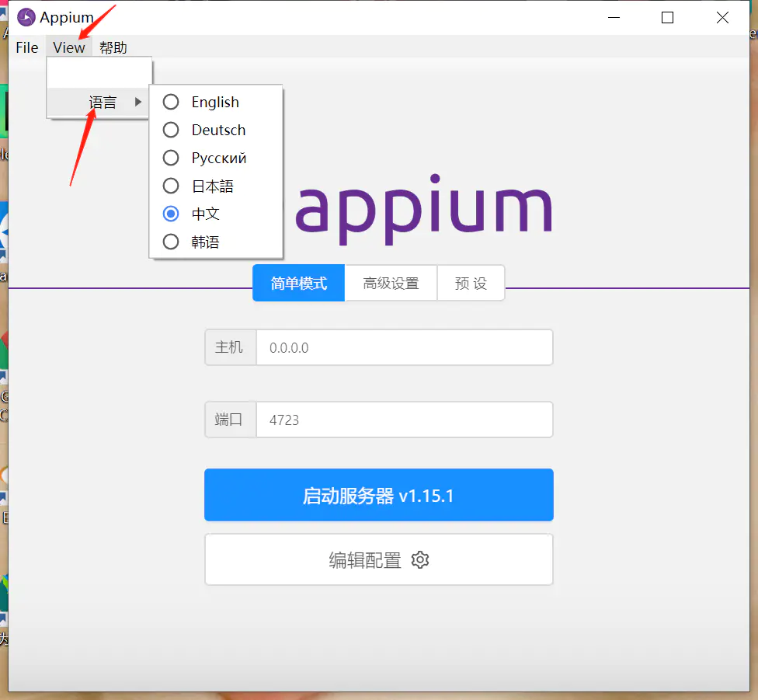Viewport: 758px width, 700px height.
Task: Open the View menu
Action: 69,47
